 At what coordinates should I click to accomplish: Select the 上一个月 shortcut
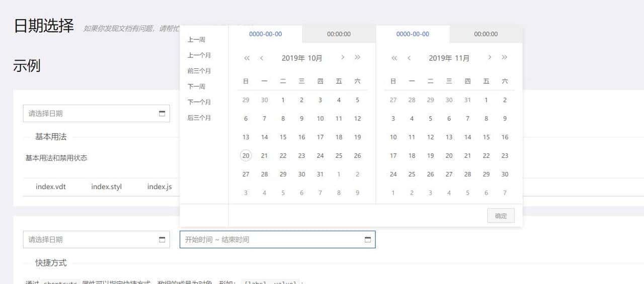199,55
